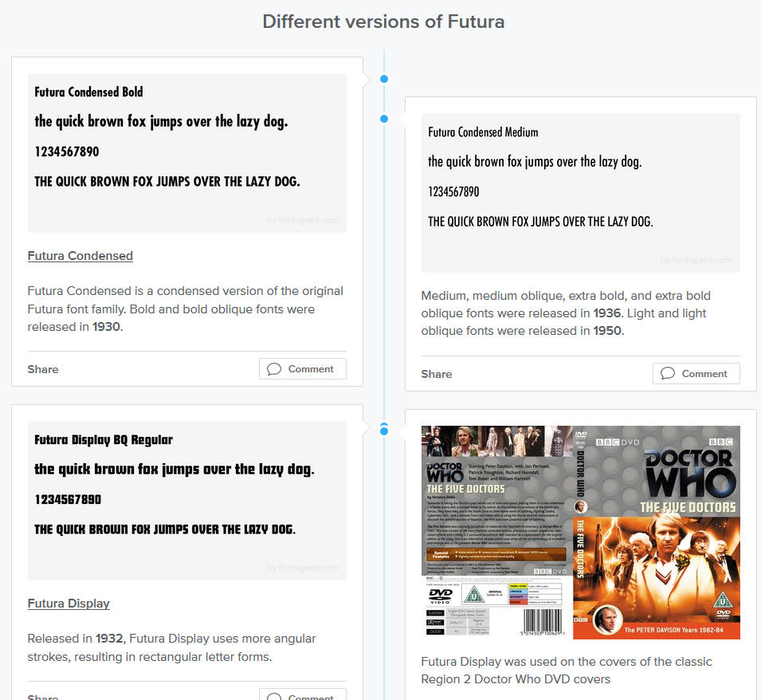This screenshot has height=700, width=761.
Task: Click the timeline dot for Futura Condensed Medium
Action: [x=384, y=119]
